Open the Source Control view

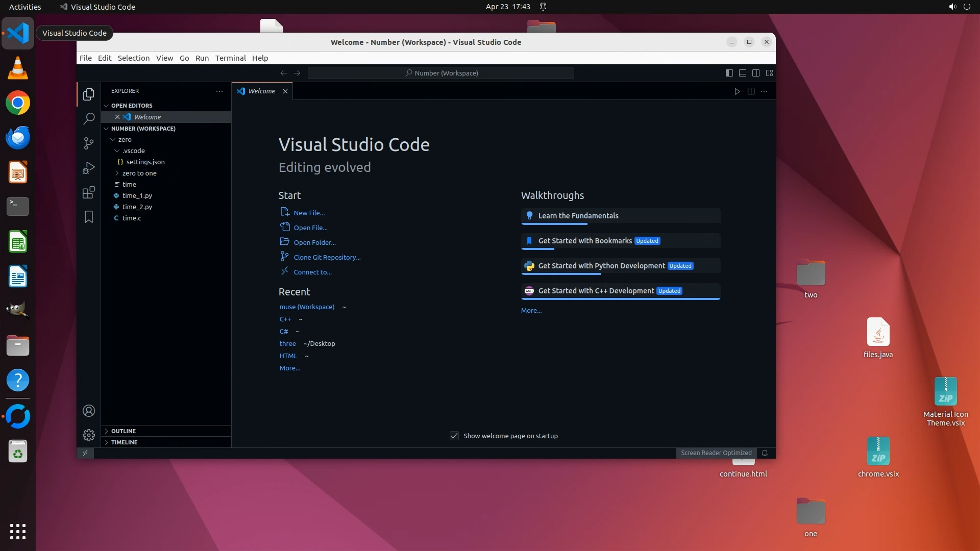[x=89, y=143]
